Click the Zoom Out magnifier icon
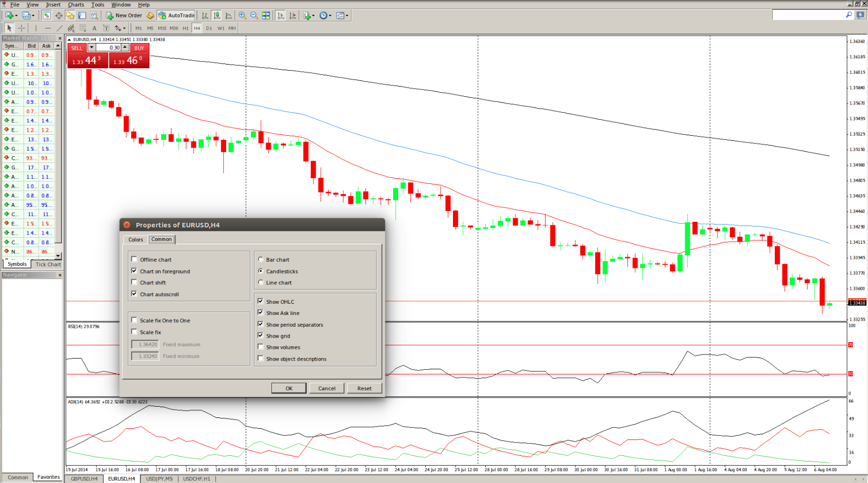Screen dimensions: 868x483 (x=254, y=15)
